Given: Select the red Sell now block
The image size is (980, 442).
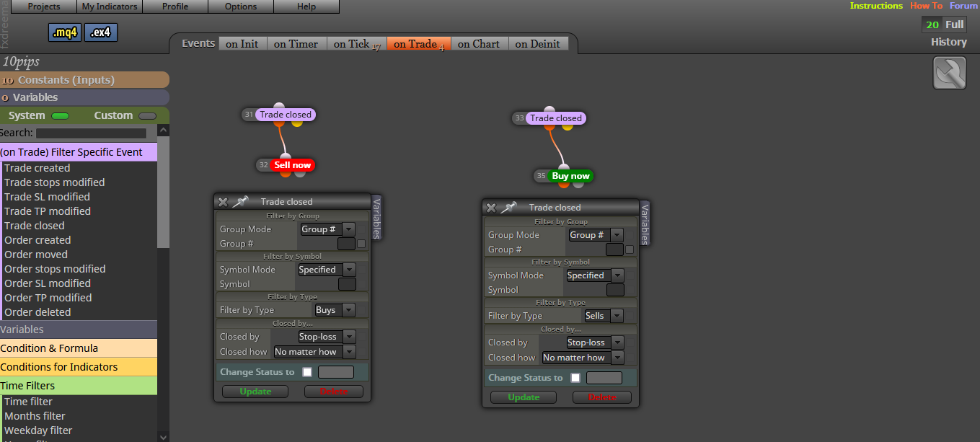Looking at the screenshot, I should pyautogui.click(x=292, y=165).
